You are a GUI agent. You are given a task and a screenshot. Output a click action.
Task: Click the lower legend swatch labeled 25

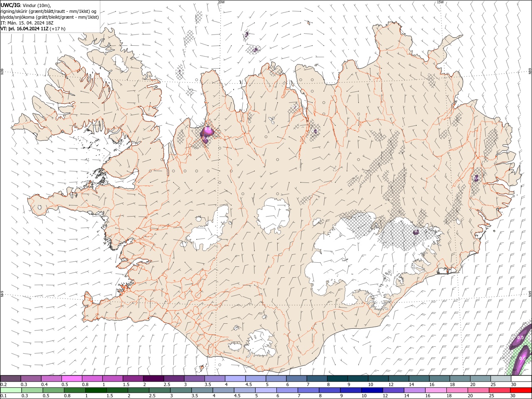pyautogui.click(x=499, y=390)
